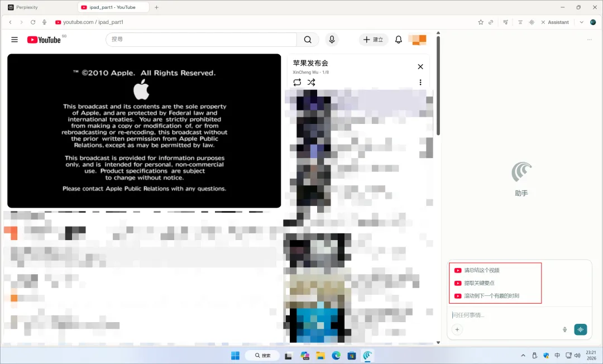Click the assistant plus attachment button
Viewport: 603px width, 364px height.
pos(457,329)
